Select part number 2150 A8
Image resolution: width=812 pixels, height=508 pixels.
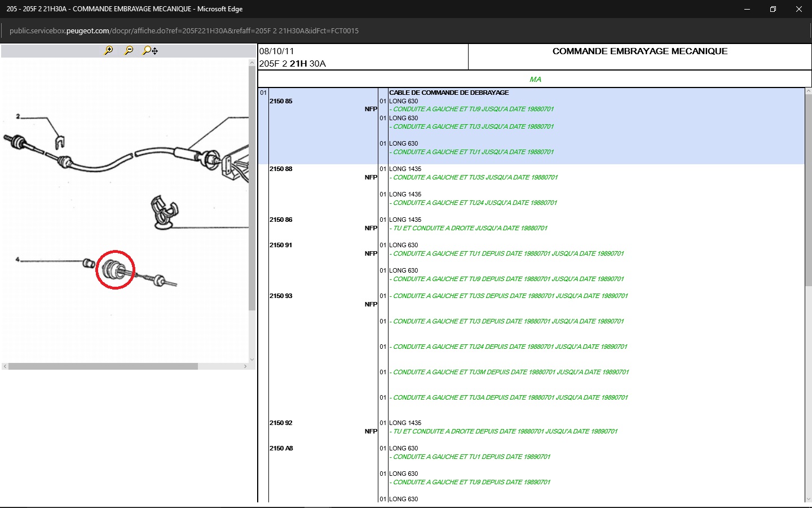click(x=281, y=449)
